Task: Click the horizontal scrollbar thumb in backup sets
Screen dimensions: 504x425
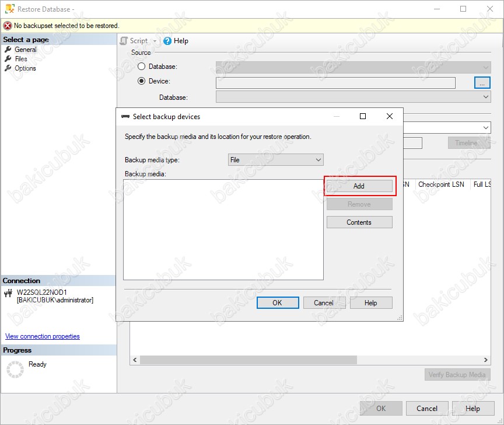Action: (248, 360)
